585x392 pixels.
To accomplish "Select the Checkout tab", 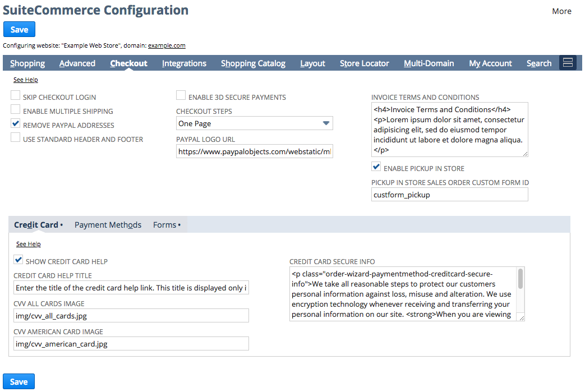I will (x=128, y=63).
